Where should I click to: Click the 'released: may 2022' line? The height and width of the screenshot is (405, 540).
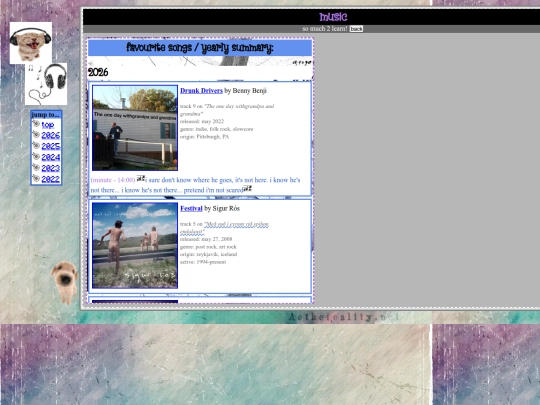click(202, 122)
